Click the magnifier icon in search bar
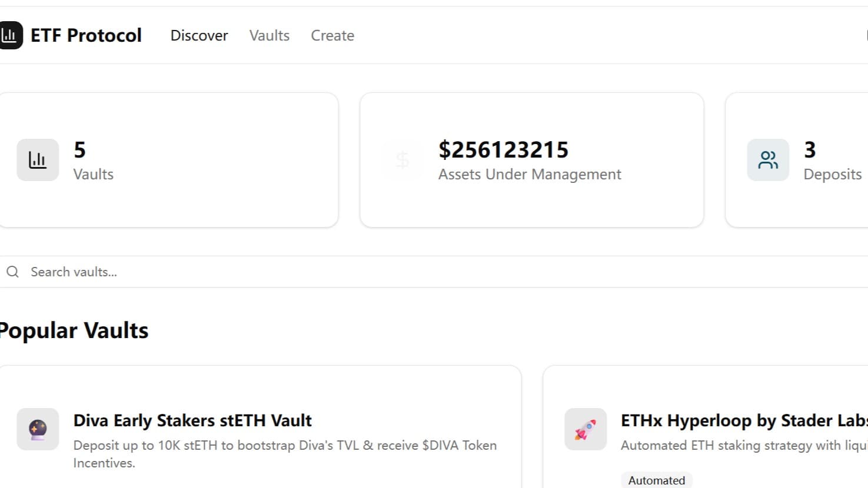This screenshot has height=488, width=868. [x=12, y=272]
